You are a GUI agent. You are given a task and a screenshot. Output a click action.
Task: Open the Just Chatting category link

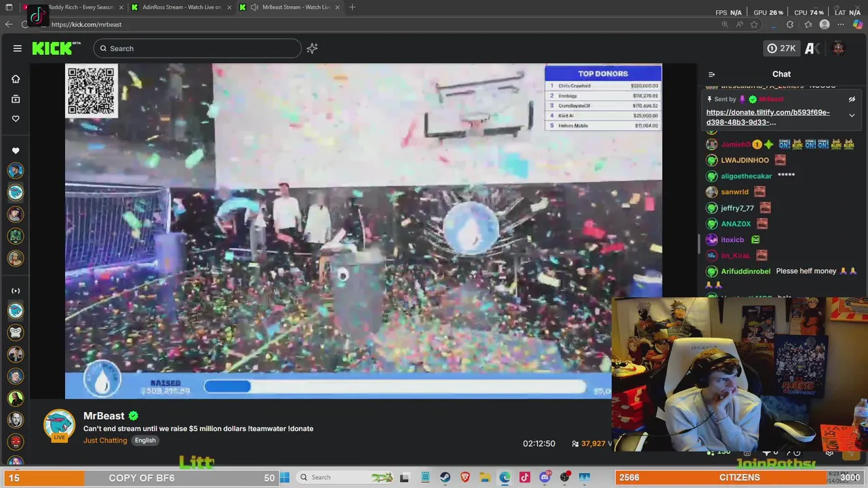(x=105, y=440)
